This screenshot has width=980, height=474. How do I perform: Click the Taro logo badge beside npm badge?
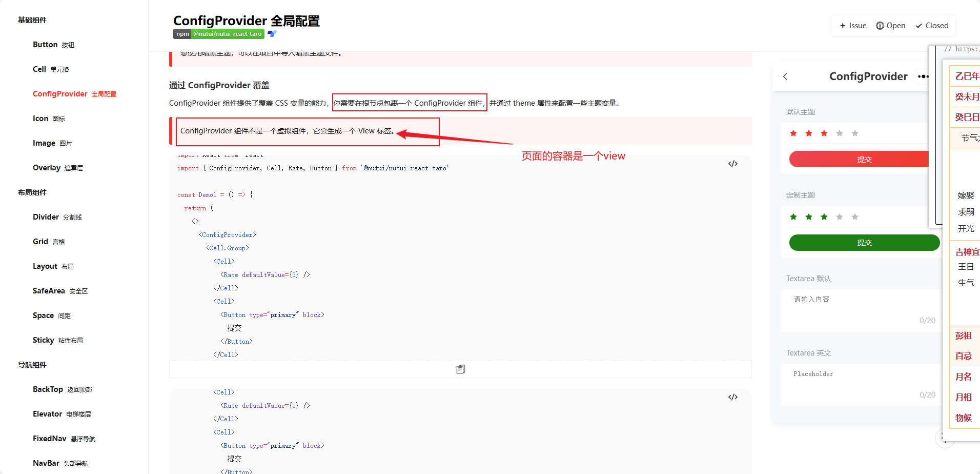coord(272,34)
